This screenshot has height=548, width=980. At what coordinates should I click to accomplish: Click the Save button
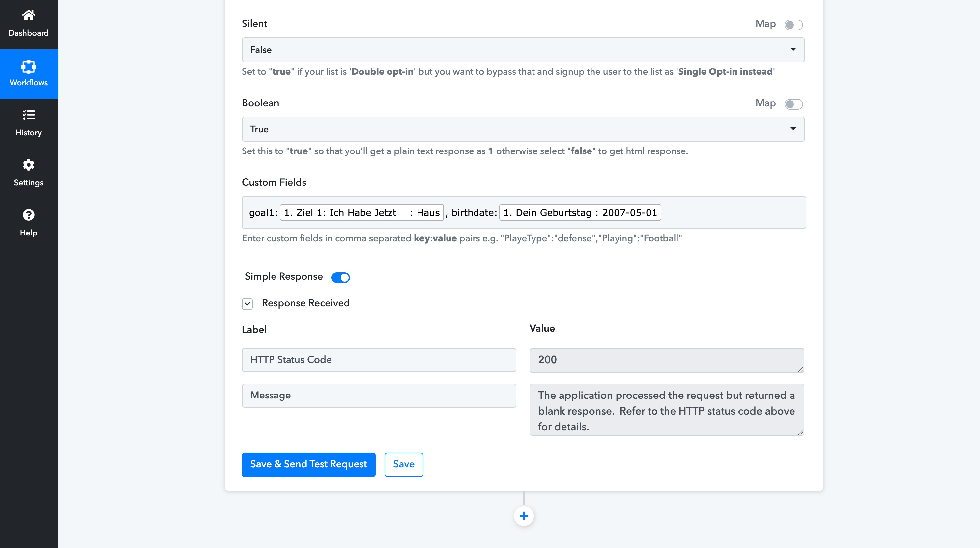click(404, 464)
